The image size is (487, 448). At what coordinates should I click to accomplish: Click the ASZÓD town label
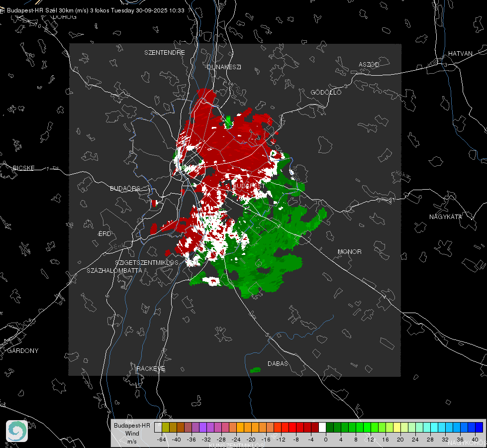pos(369,64)
